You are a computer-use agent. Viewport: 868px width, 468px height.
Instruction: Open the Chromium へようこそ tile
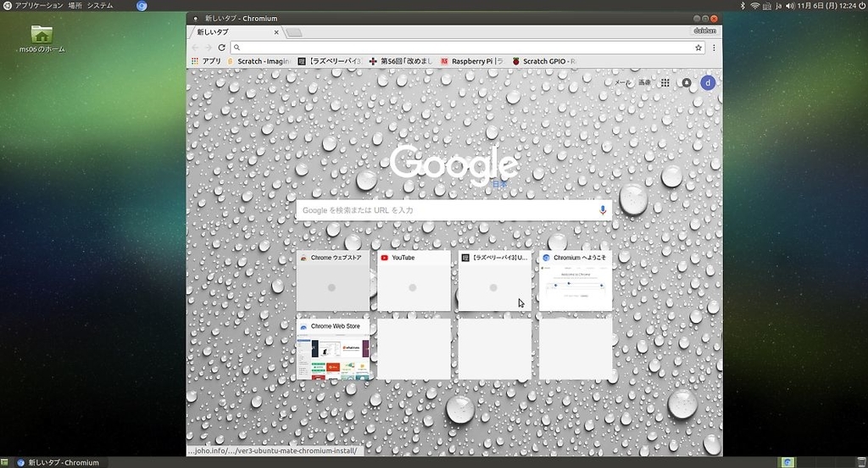pos(576,281)
